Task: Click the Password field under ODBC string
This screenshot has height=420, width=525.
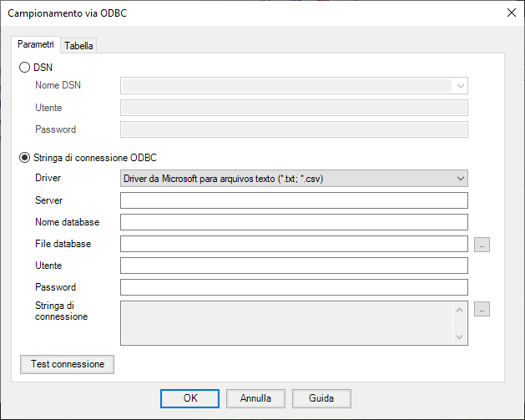Action: click(294, 287)
